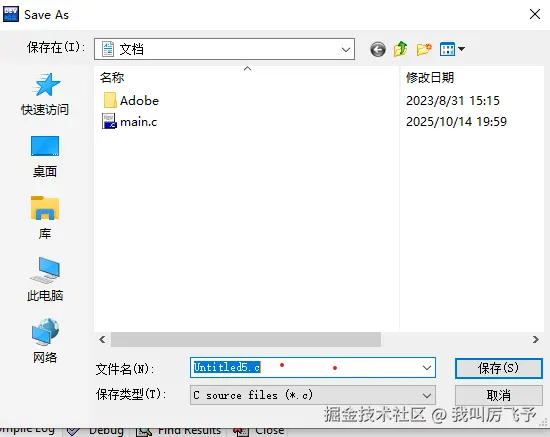Select the Adobe folder icon
Screen dimensions: 550x437
pyautogui.click(x=110, y=100)
